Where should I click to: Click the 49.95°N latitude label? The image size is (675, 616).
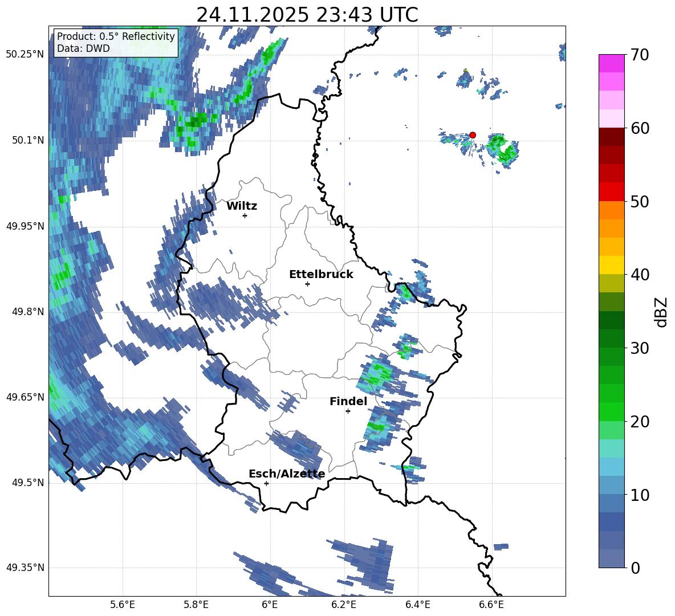click(x=25, y=226)
